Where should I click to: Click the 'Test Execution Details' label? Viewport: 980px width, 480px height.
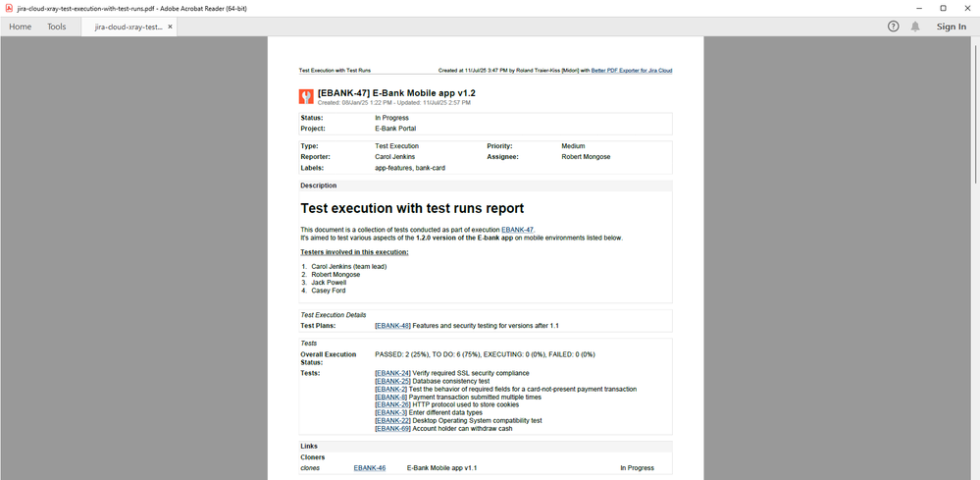coord(334,315)
